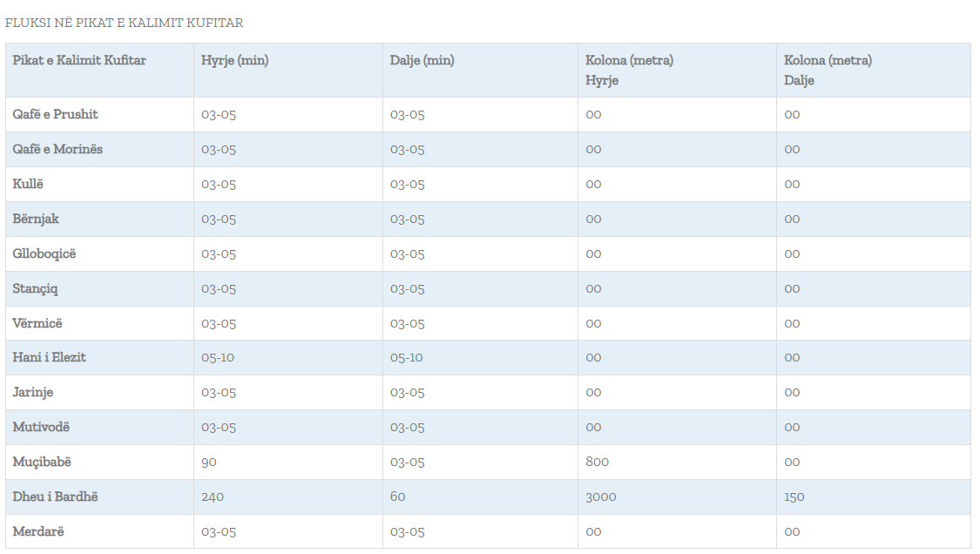Click the Hyrje (min) column header
The width and height of the screenshot is (980, 554).
coord(234,61)
